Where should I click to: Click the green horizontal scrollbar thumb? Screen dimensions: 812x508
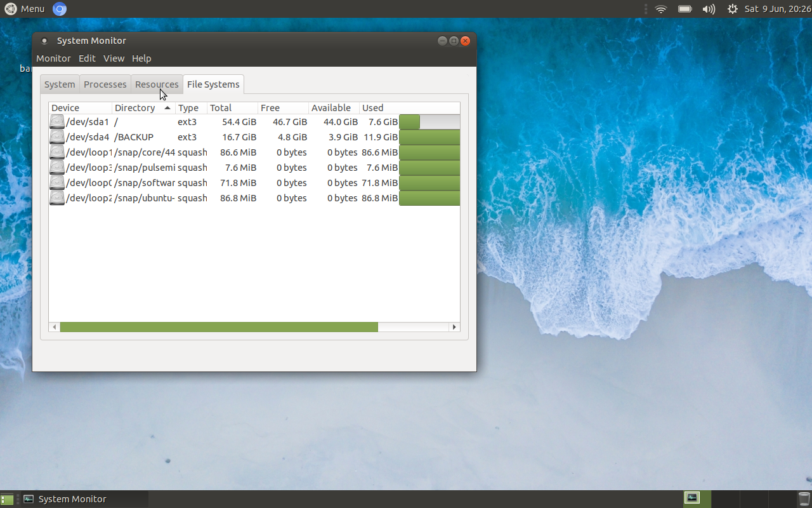(219, 327)
